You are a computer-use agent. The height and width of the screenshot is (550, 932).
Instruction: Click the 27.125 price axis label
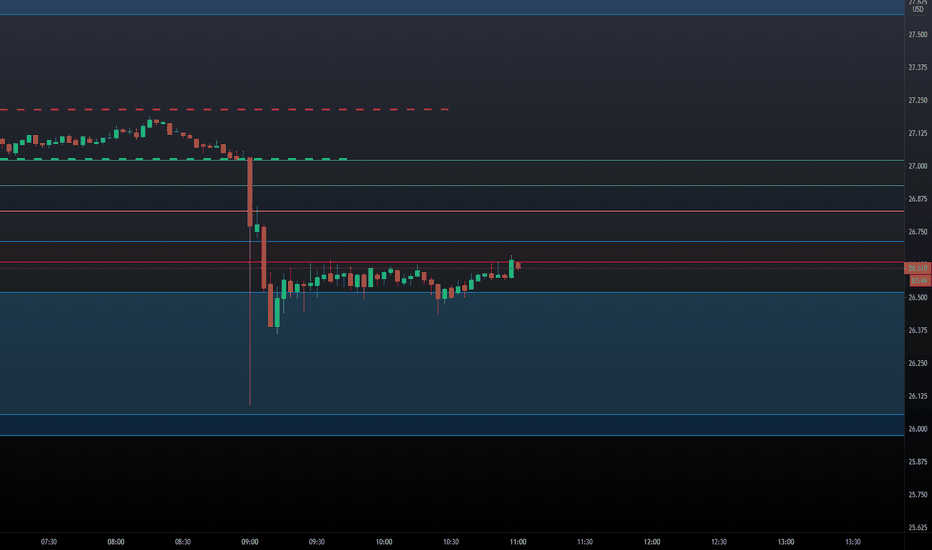tap(918, 133)
